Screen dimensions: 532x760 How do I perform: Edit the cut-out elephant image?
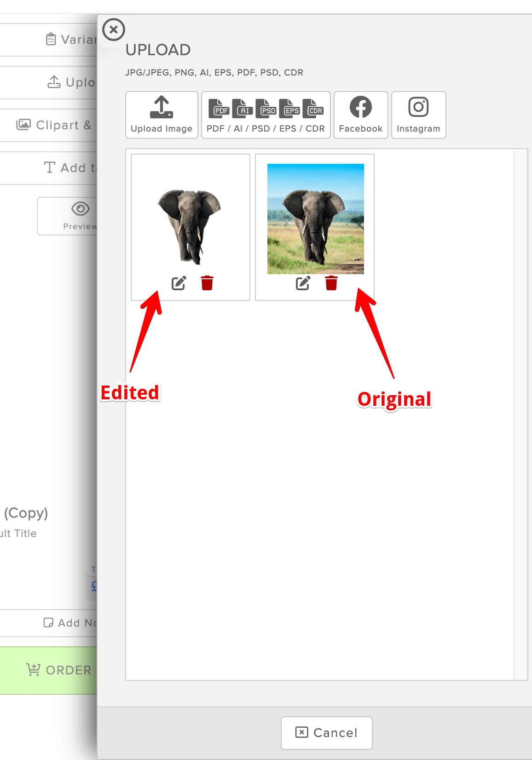tap(179, 283)
